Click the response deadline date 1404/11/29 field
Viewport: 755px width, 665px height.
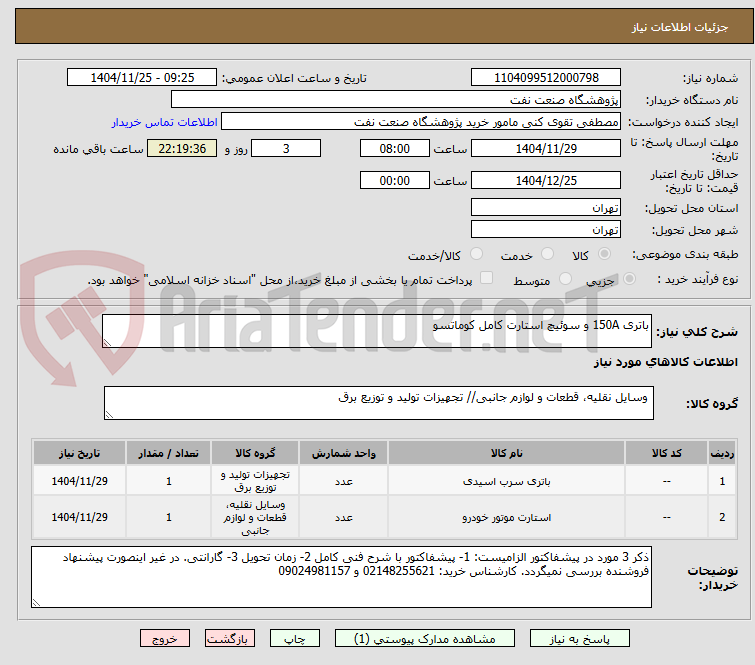(x=546, y=148)
